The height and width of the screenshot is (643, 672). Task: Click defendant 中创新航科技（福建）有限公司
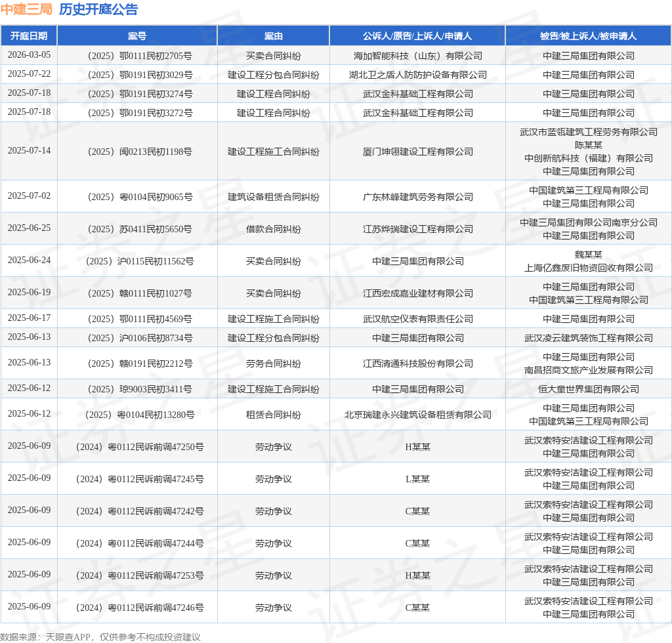click(x=589, y=158)
